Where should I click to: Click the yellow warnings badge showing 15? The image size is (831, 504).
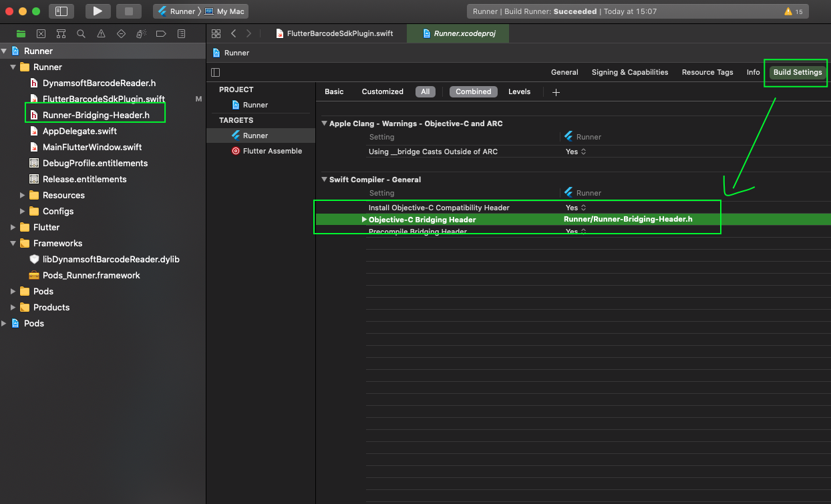click(794, 11)
